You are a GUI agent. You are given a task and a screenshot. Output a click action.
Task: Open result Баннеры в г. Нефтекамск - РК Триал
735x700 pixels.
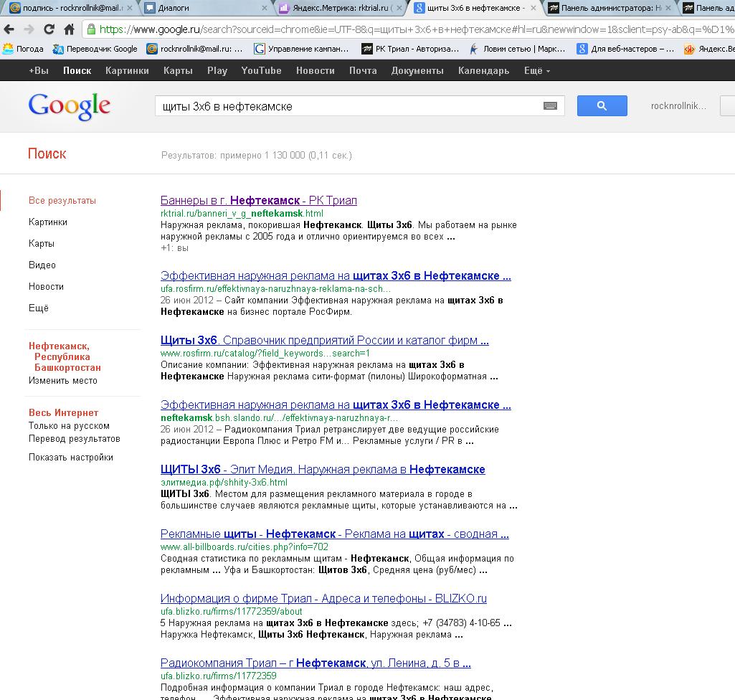pos(259,201)
